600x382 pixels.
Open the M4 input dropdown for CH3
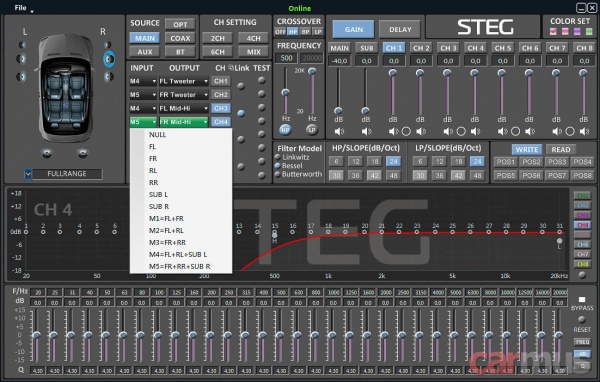pos(143,108)
